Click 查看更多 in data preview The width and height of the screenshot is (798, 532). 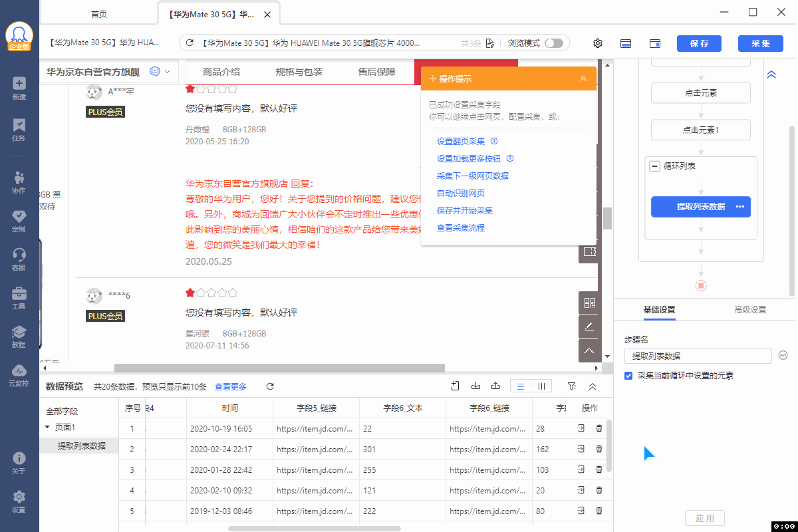tap(231, 386)
